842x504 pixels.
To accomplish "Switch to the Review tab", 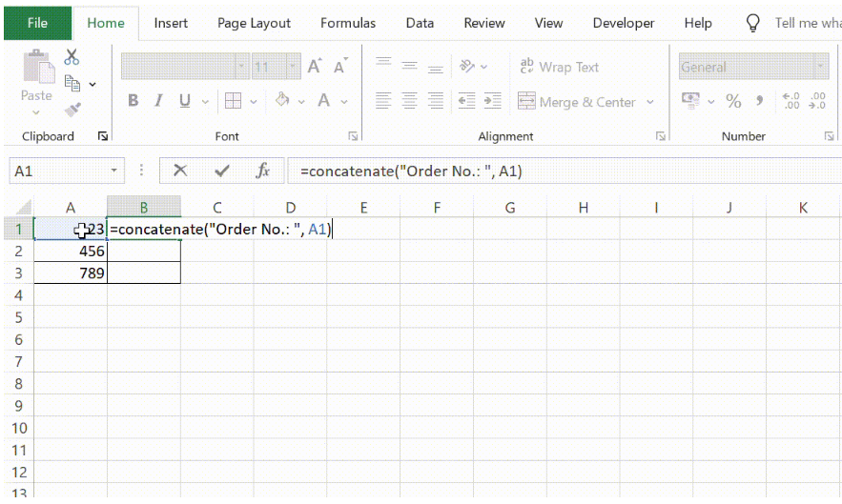I will pyautogui.click(x=484, y=23).
